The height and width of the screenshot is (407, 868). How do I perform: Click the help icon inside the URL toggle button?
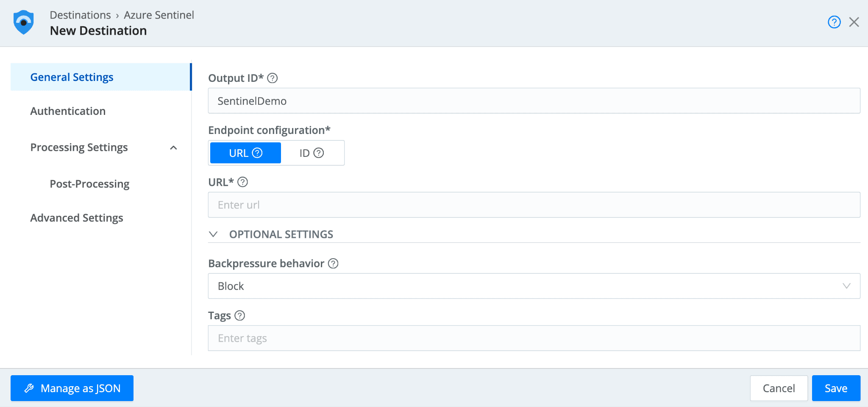pos(257,153)
